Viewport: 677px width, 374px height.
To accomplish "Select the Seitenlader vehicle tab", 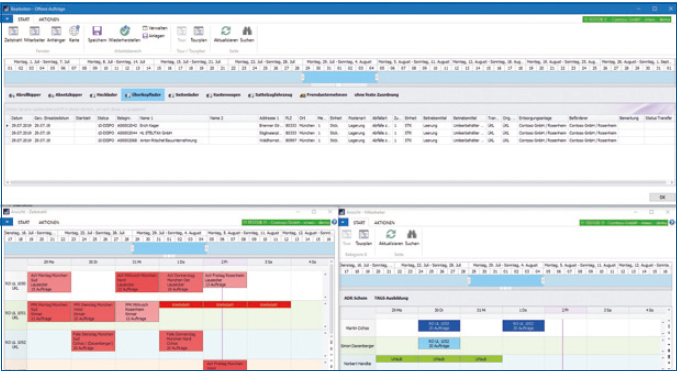I will click(183, 95).
